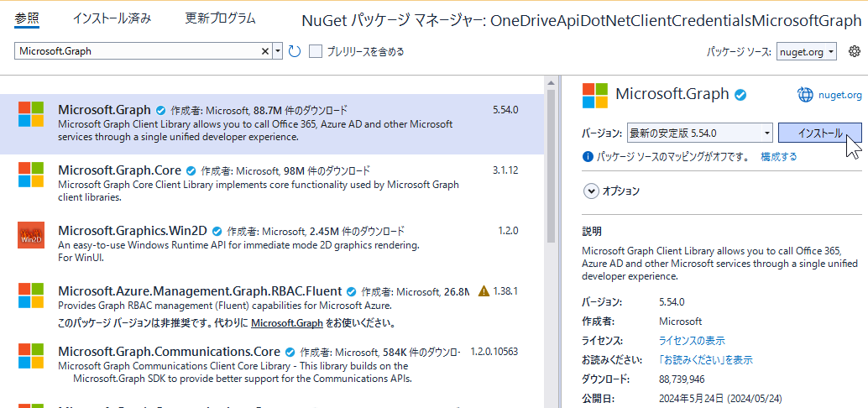Click version 3.1.12 in package list

pyautogui.click(x=505, y=170)
